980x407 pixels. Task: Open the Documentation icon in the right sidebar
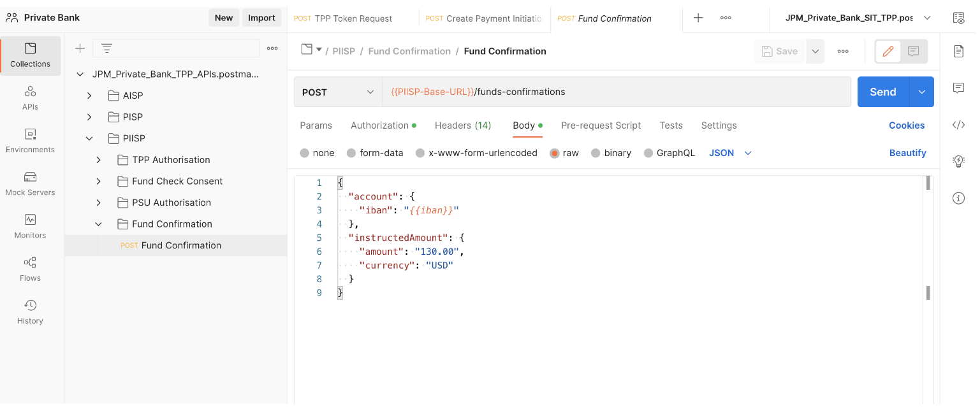958,52
